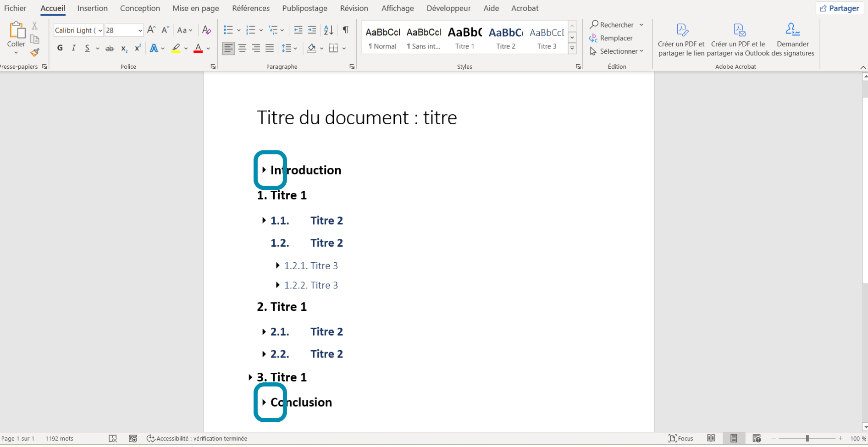Click the zoom slider handle
868x447 pixels.
pos(807,439)
